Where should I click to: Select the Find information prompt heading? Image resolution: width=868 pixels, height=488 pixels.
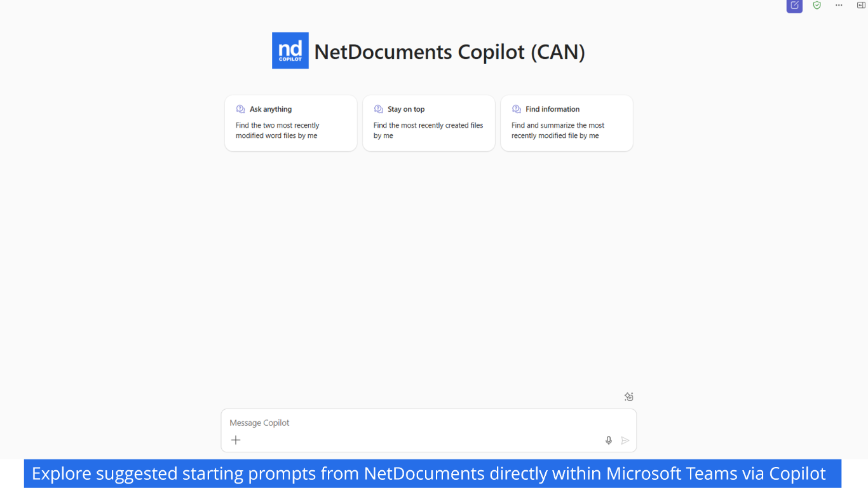552,109
